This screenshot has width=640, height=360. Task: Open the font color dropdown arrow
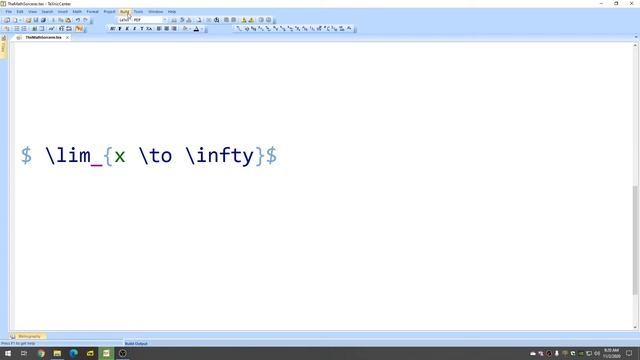pyautogui.click(x=202, y=29)
